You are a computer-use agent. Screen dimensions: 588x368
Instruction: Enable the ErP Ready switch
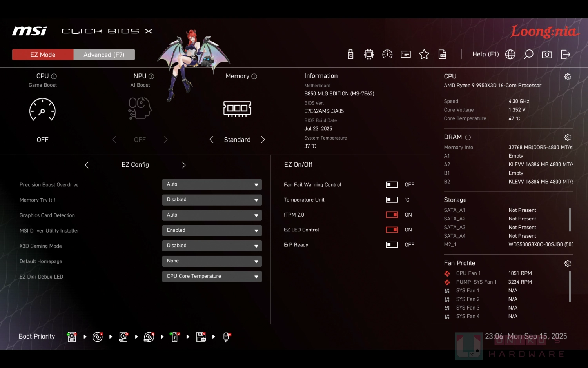[392, 245]
